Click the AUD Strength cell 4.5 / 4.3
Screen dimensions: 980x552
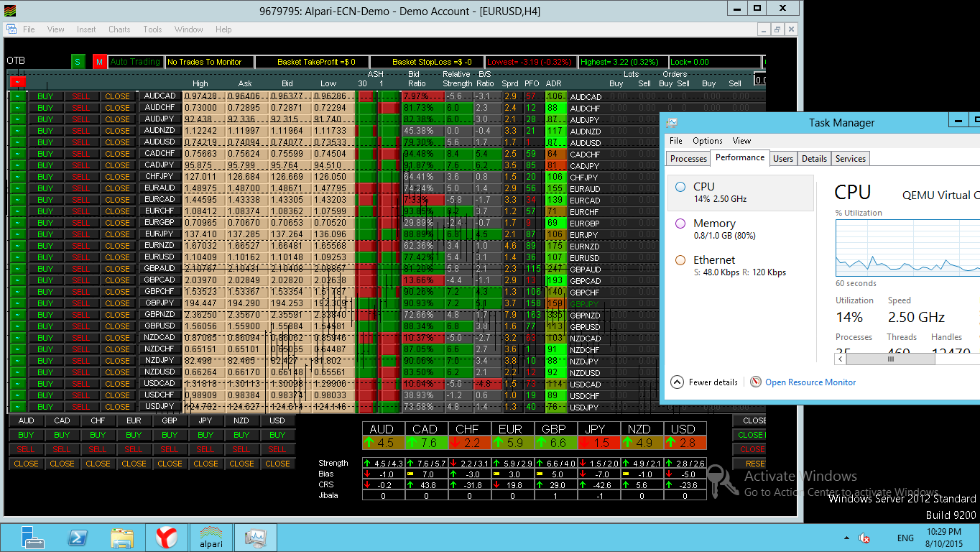[x=384, y=464]
